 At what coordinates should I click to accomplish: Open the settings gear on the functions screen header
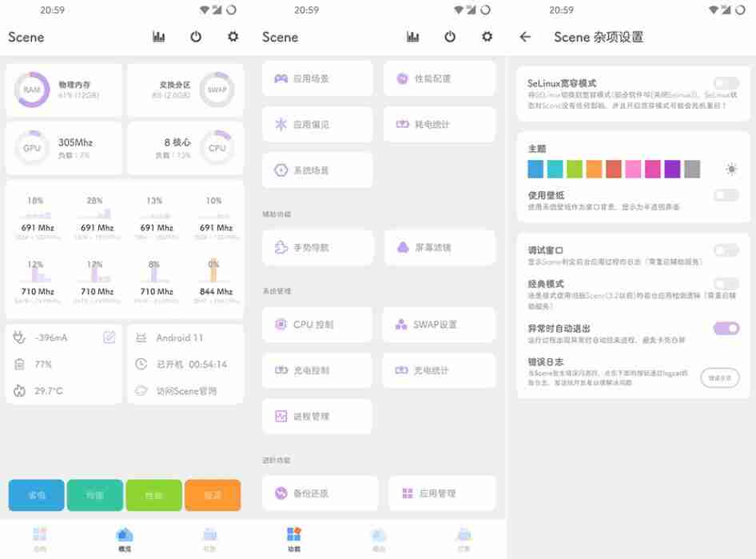click(x=487, y=37)
